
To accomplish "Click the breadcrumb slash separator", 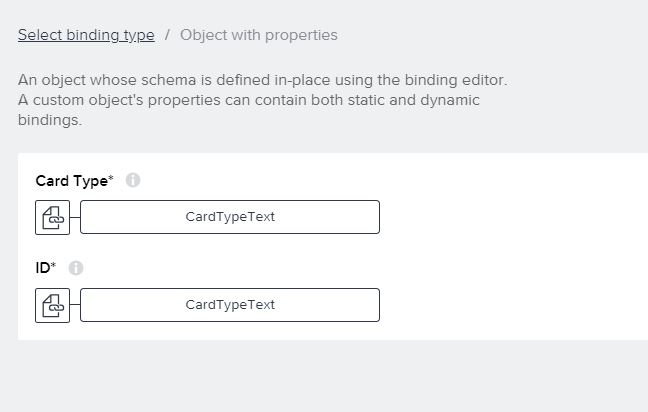I will pos(167,35).
